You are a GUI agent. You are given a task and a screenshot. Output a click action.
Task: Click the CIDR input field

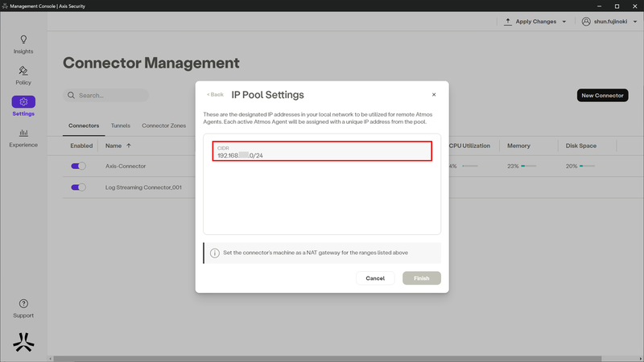click(x=322, y=151)
